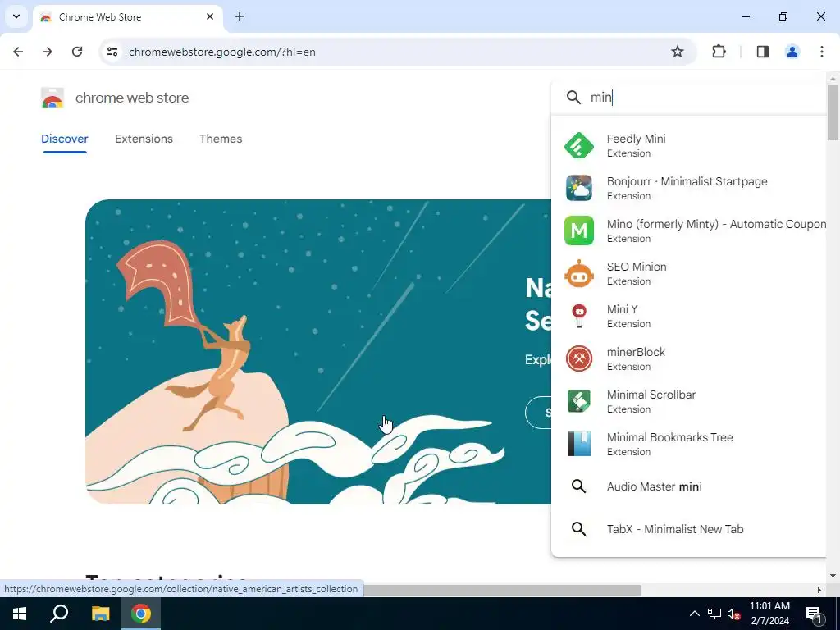
Task: Click the Mini Y extension icon
Action: point(578,316)
